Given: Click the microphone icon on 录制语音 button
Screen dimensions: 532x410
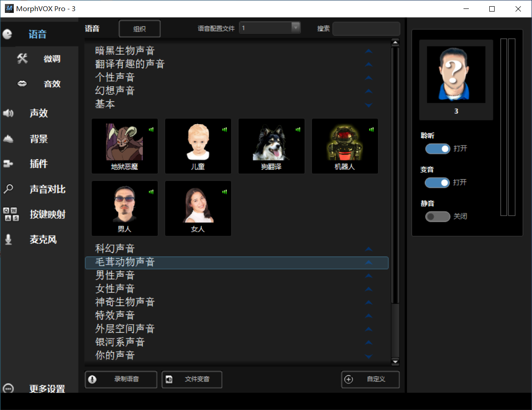Looking at the screenshot, I should 92,379.
